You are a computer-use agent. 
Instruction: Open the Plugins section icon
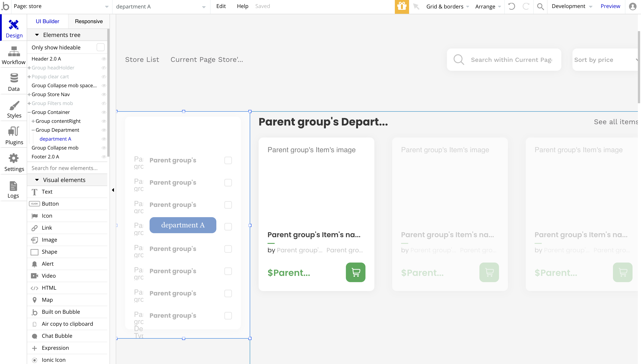click(14, 135)
